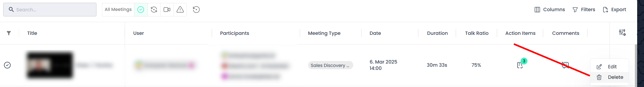Select the All Meetings filter tab
Image resolution: width=644 pixels, height=87 pixels.
click(118, 10)
